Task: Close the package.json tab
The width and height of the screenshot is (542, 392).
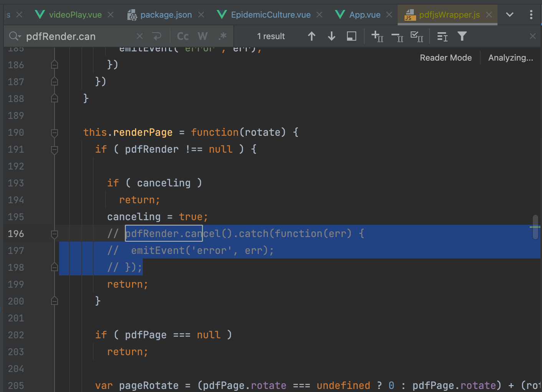Action: point(201,15)
